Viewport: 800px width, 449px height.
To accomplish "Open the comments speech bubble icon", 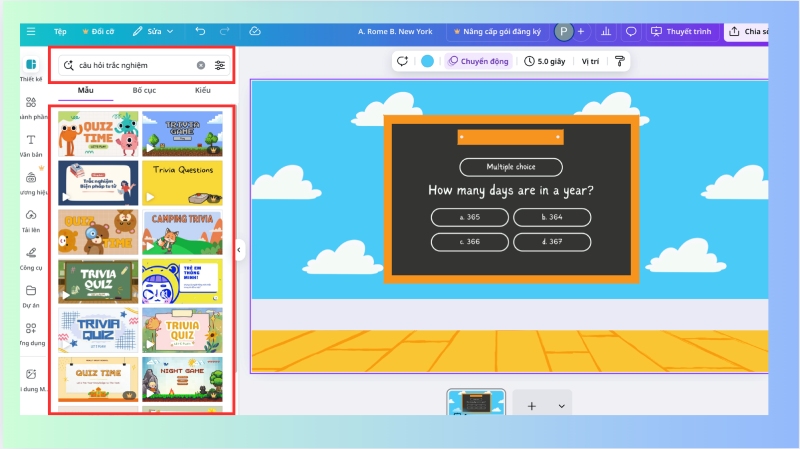I will 631,31.
